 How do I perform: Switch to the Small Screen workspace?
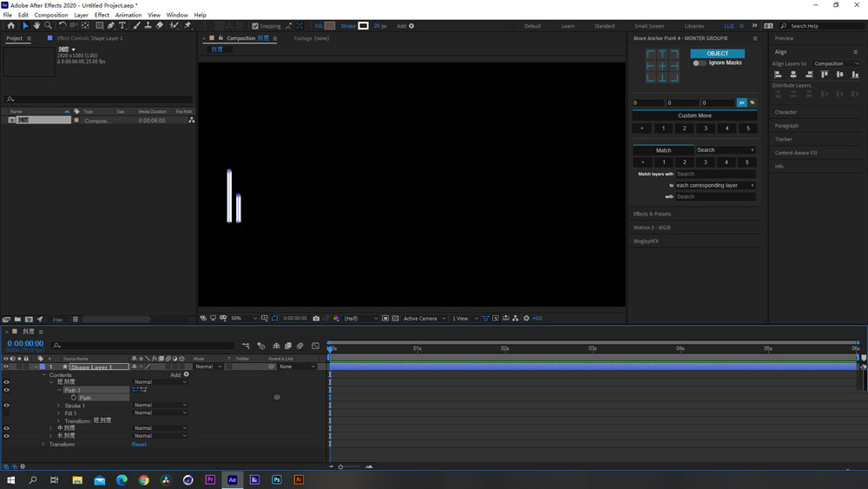tap(648, 26)
